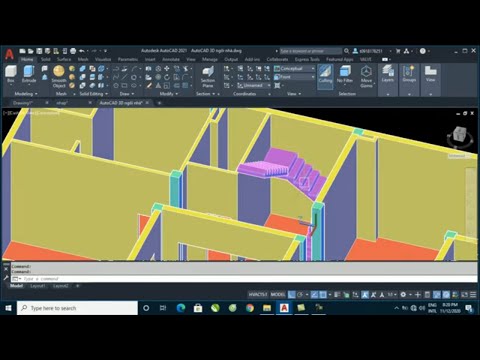Select the Rotate tool in Modify panel
Screen dimensions: 480x360
coord(167,77)
